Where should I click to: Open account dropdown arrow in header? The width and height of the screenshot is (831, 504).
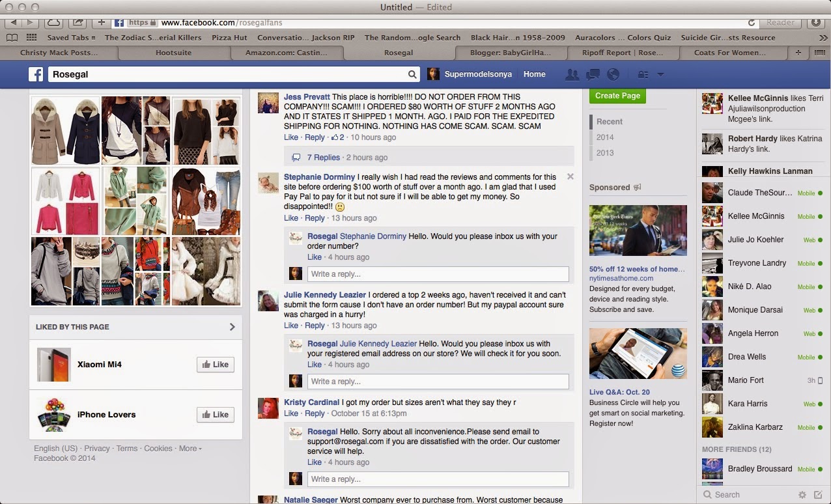pyautogui.click(x=660, y=74)
